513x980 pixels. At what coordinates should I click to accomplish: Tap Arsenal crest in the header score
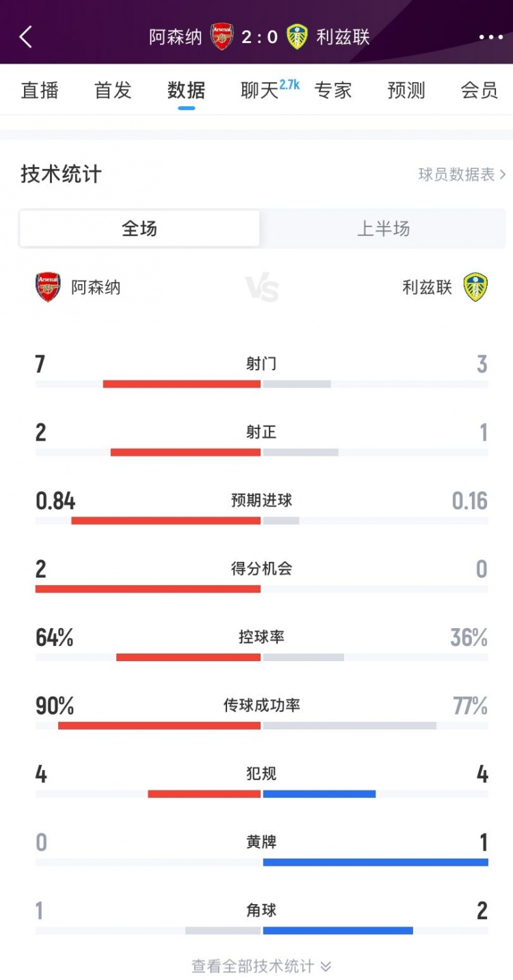pyautogui.click(x=222, y=37)
